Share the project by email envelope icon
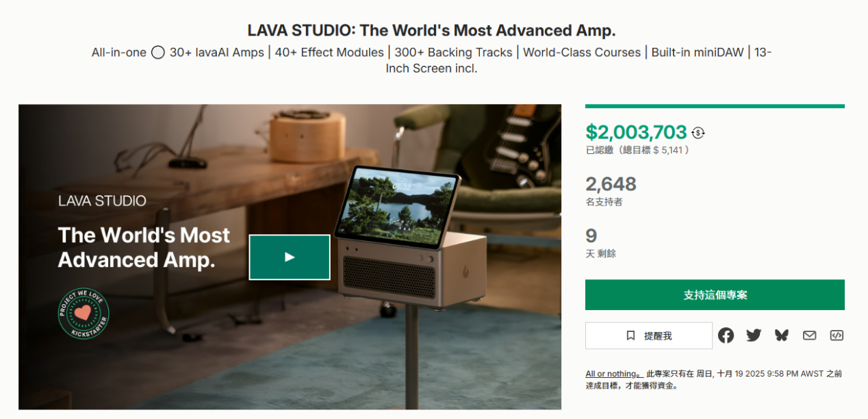 point(810,335)
